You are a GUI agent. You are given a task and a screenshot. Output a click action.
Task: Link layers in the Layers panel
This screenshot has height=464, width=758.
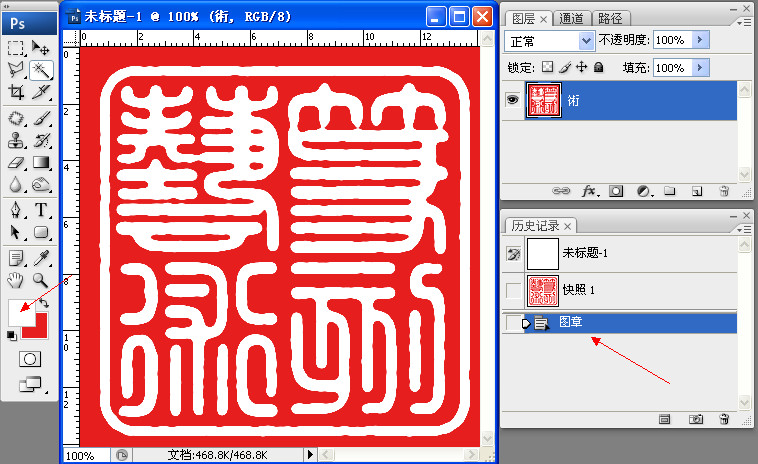[x=561, y=191]
